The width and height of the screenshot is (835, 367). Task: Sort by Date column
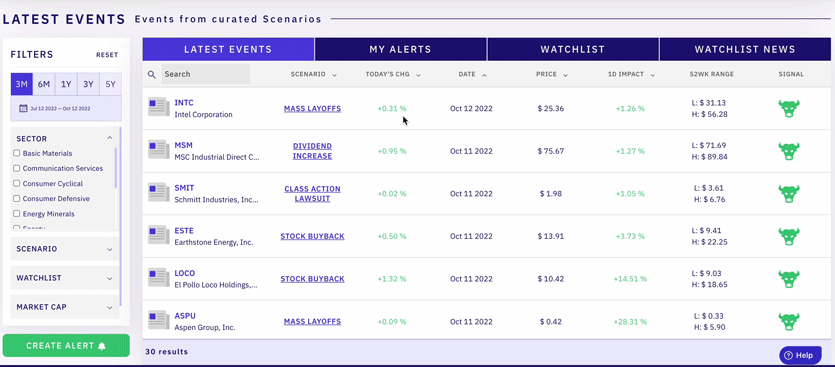click(472, 75)
